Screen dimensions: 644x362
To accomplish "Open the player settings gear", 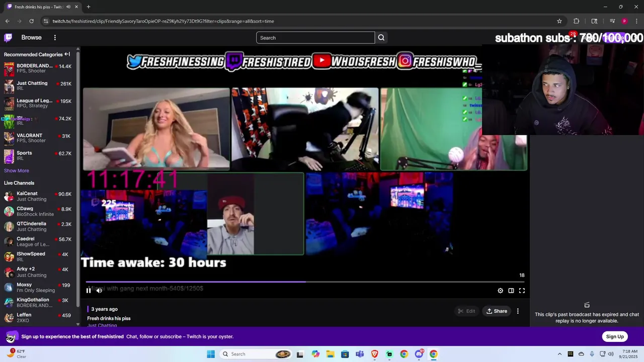I will [500, 291].
